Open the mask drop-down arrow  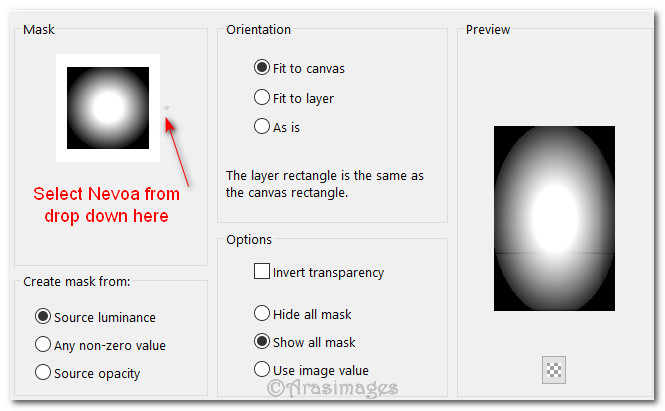(x=167, y=108)
